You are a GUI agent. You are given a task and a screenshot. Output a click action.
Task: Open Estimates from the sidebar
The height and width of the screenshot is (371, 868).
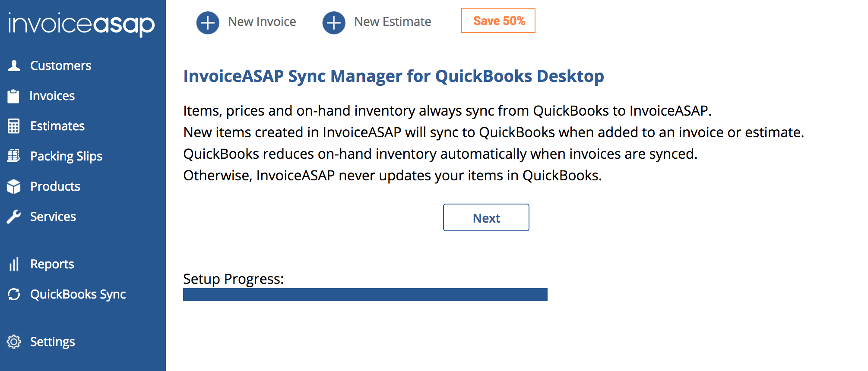pyautogui.click(x=57, y=126)
